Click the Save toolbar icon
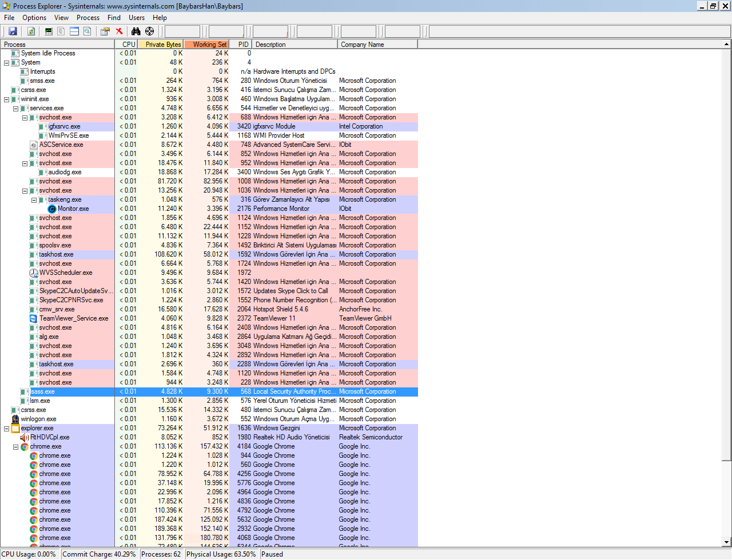This screenshot has width=732, height=560. (x=13, y=31)
